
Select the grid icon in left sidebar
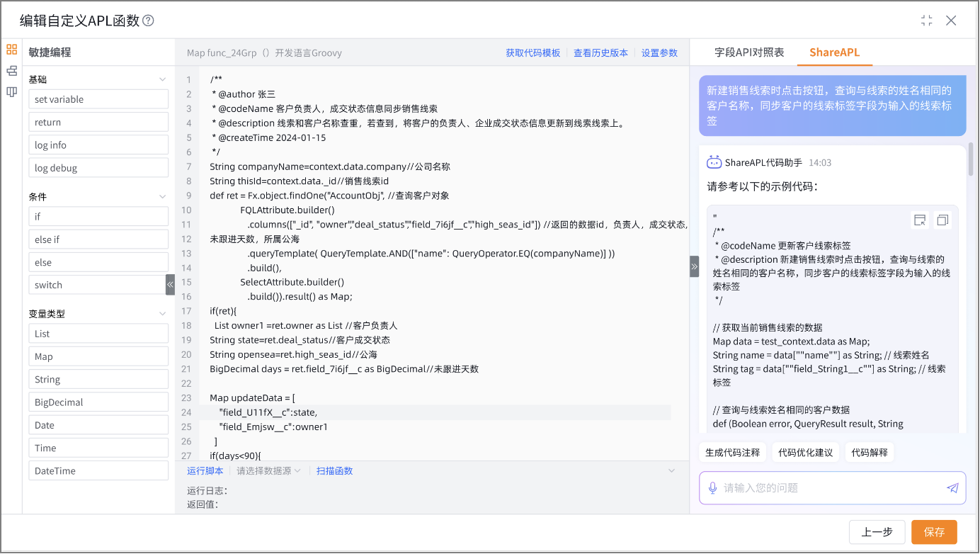[11, 50]
